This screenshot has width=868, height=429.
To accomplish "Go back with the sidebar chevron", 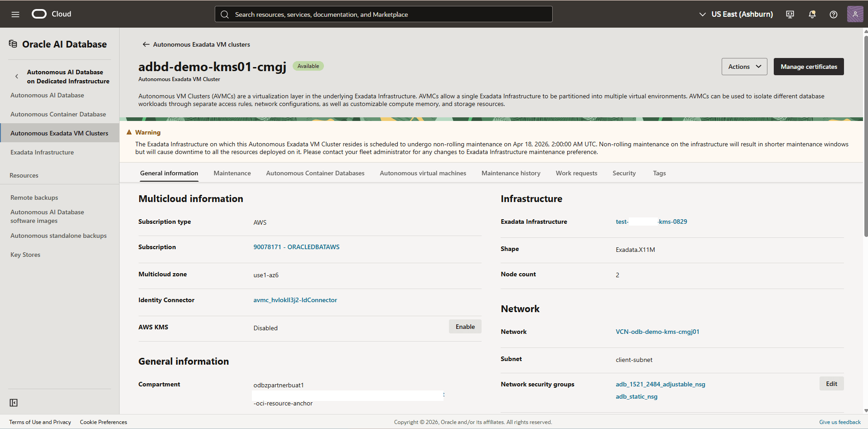I will point(17,77).
